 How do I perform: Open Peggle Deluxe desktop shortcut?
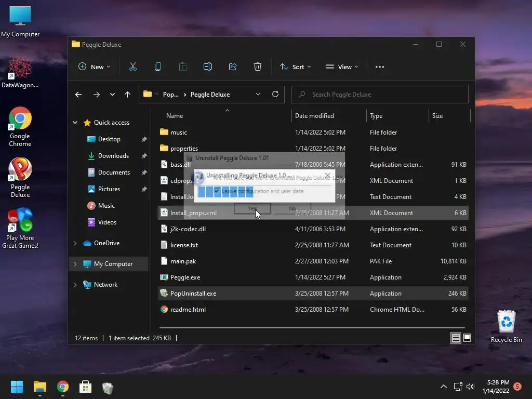20,178
